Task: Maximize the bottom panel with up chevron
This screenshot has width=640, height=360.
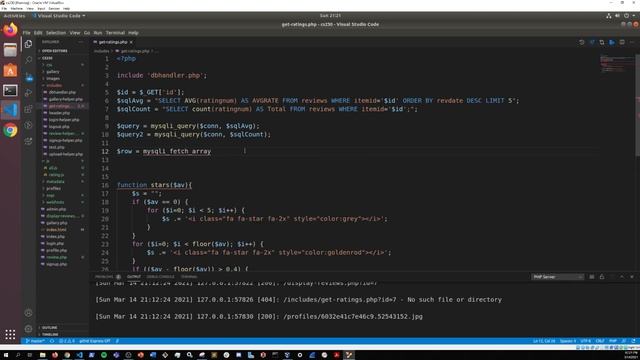Action: click(622, 277)
